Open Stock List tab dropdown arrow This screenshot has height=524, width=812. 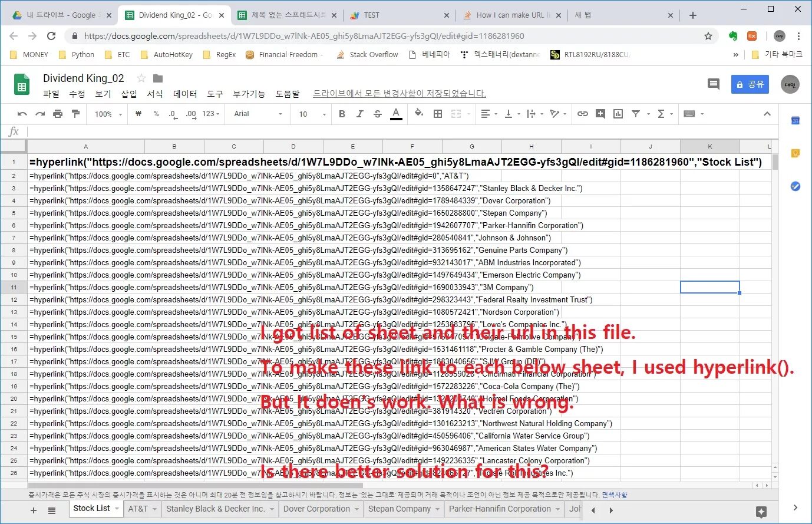pos(117,509)
